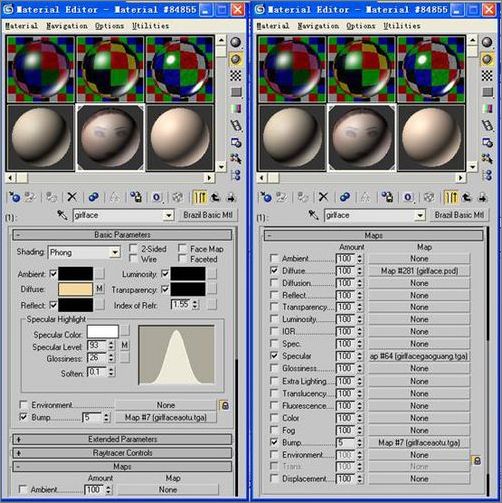This screenshot has width=502, height=503.
Task: Click the Map #281 (girlface.psd) button
Action: (419, 271)
